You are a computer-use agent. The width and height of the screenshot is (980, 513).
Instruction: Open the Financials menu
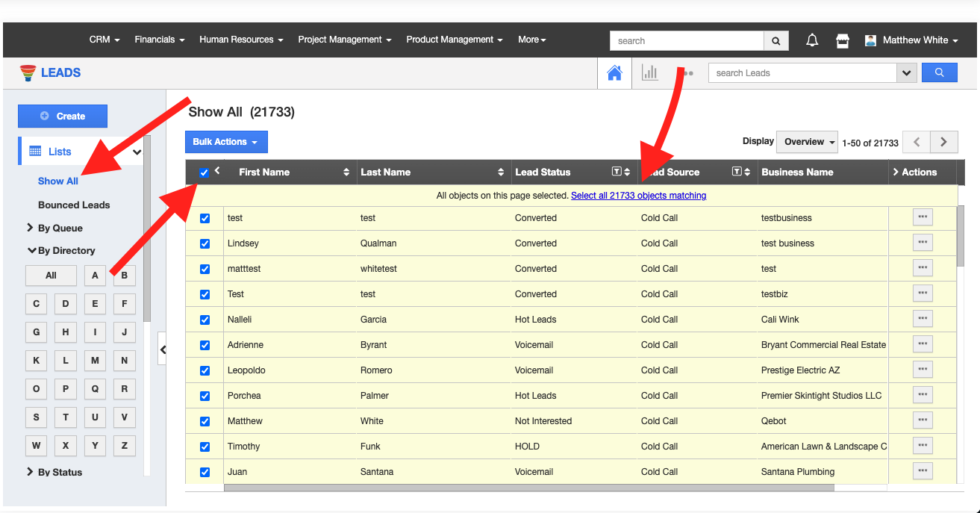[159, 40]
